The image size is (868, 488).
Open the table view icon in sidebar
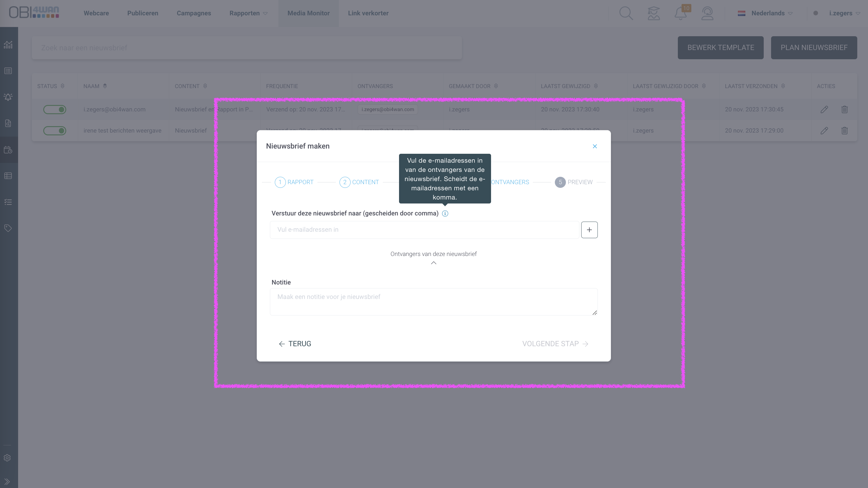[x=8, y=176]
